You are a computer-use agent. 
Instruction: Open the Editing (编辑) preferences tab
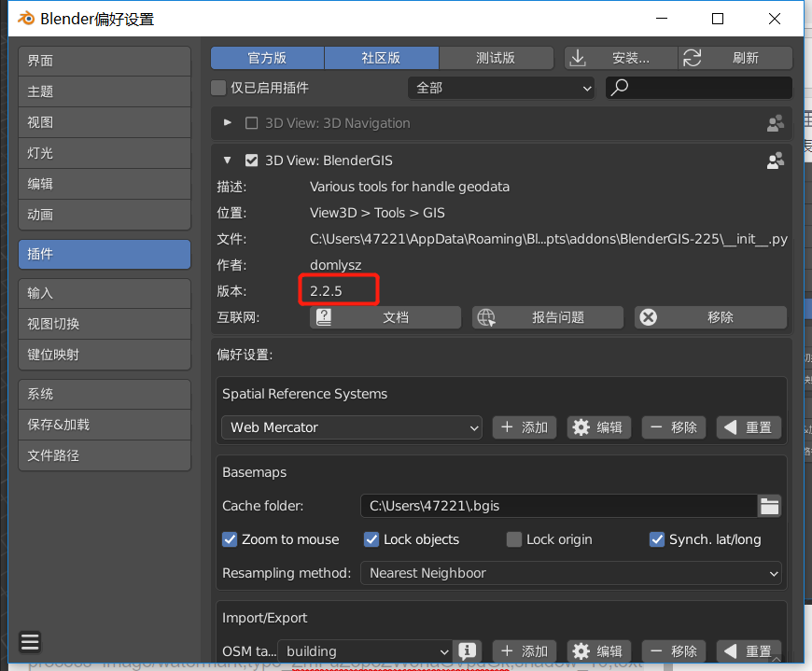pyautogui.click(x=105, y=184)
